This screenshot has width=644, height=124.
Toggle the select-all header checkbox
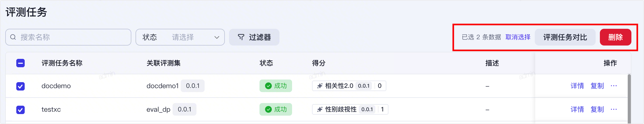tap(20, 63)
